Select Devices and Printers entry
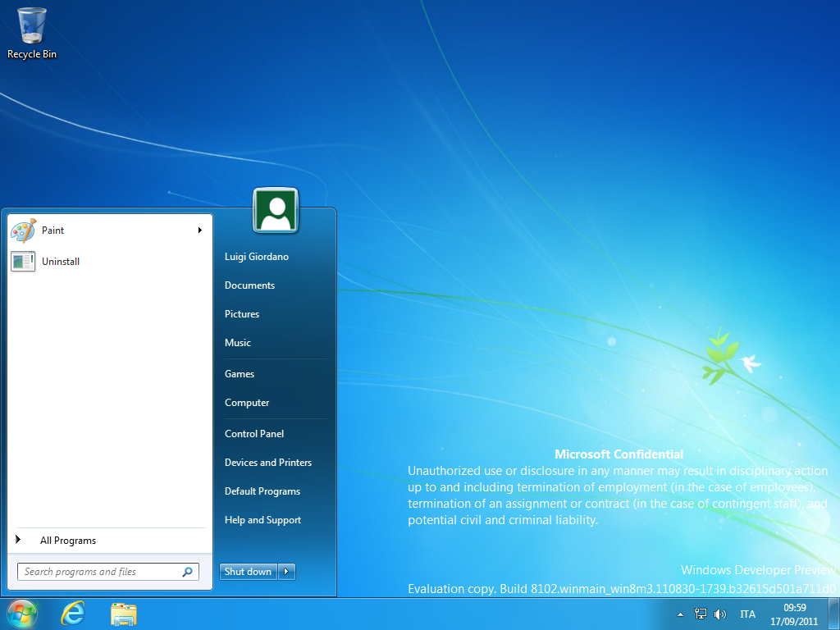Screen dimensions: 840x630 click(268, 463)
